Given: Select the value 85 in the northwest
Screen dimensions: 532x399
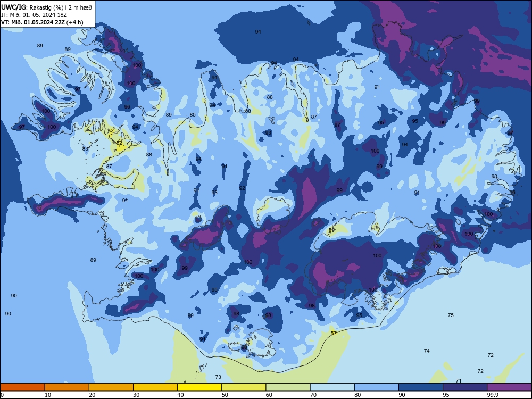Looking at the screenshot, I should (x=193, y=115).
